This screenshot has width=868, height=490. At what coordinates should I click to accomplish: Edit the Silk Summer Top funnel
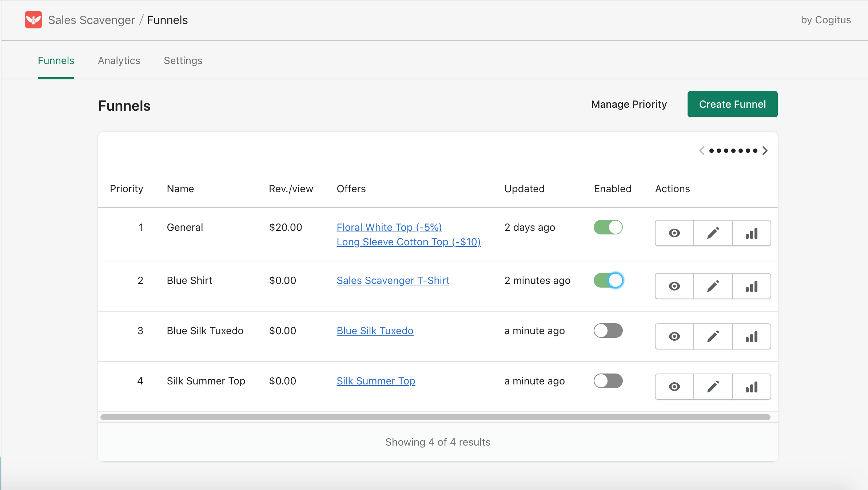713,387
